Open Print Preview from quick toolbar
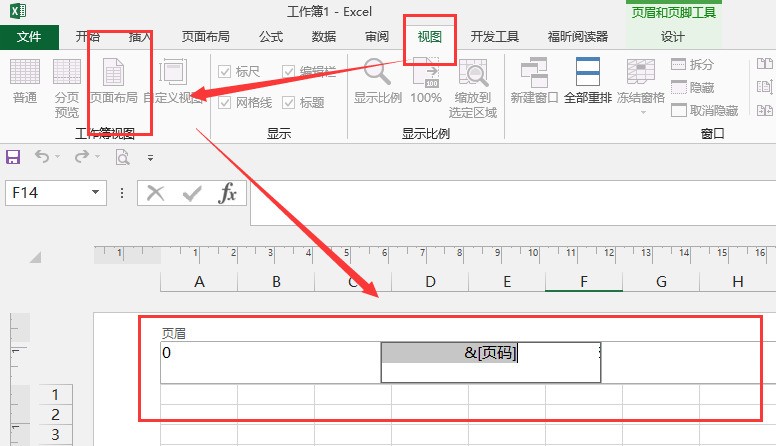Image resolution: width=776 pixels, height=446 pixels. tap(122, 157)
